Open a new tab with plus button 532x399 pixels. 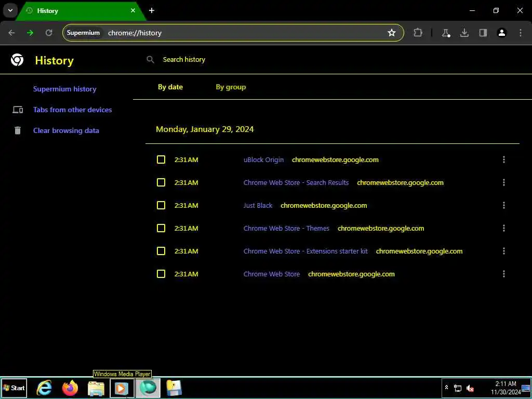pos(152,10)
